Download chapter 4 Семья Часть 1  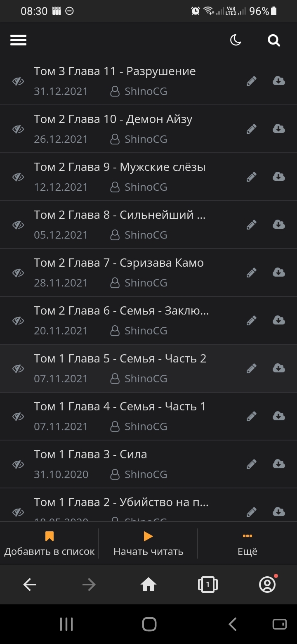coord(279,416)
